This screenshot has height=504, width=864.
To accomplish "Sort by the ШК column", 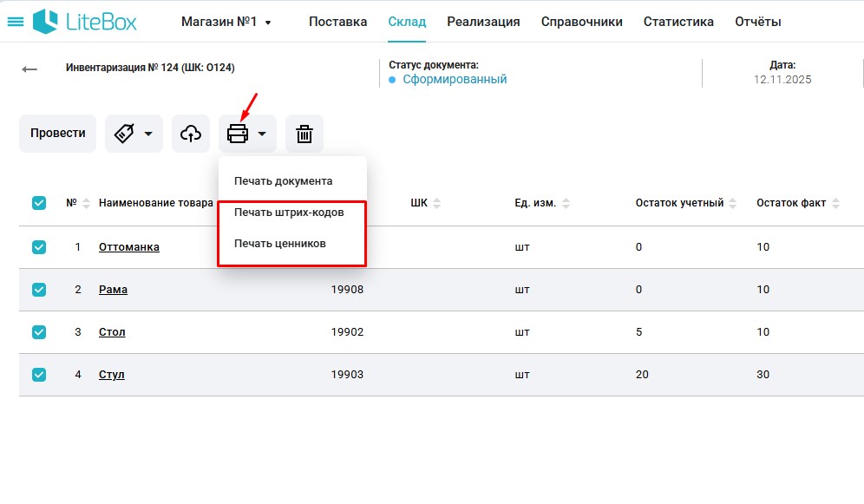I will 436,204.
